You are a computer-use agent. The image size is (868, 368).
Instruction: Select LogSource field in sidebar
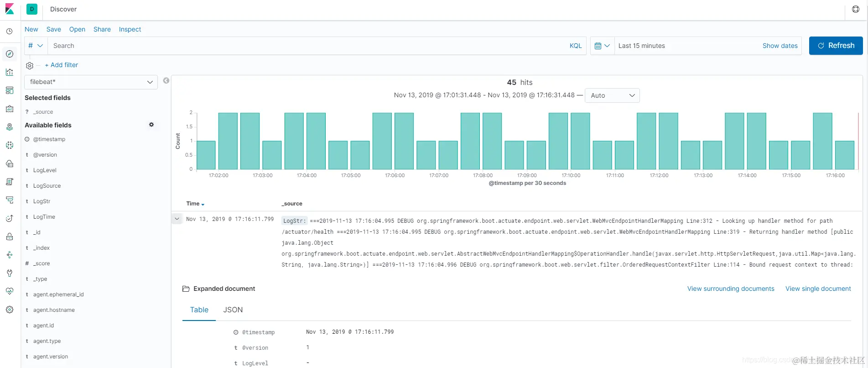pos(47,186)
